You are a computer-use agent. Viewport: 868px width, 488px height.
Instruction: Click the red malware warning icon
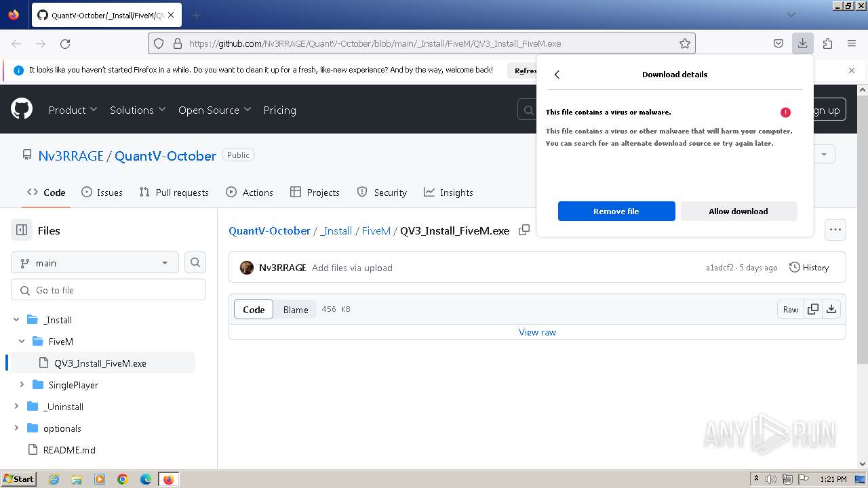tap(785, 113)
